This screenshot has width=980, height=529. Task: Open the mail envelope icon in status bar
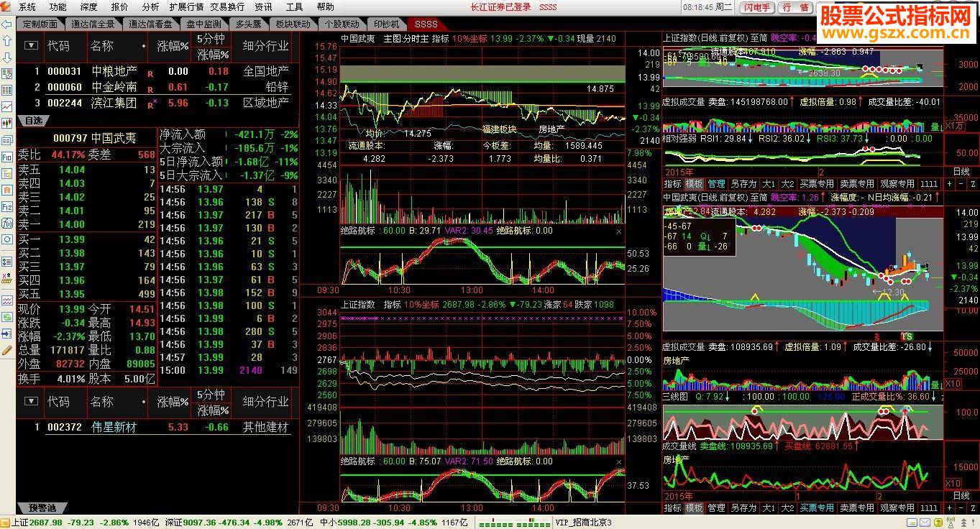tap(925, 523)
